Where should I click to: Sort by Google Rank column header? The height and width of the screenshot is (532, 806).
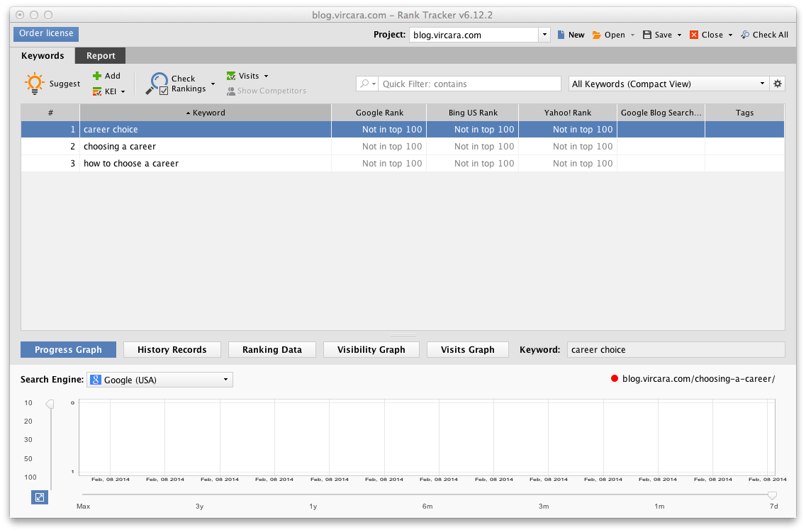(x=379, y=113)
